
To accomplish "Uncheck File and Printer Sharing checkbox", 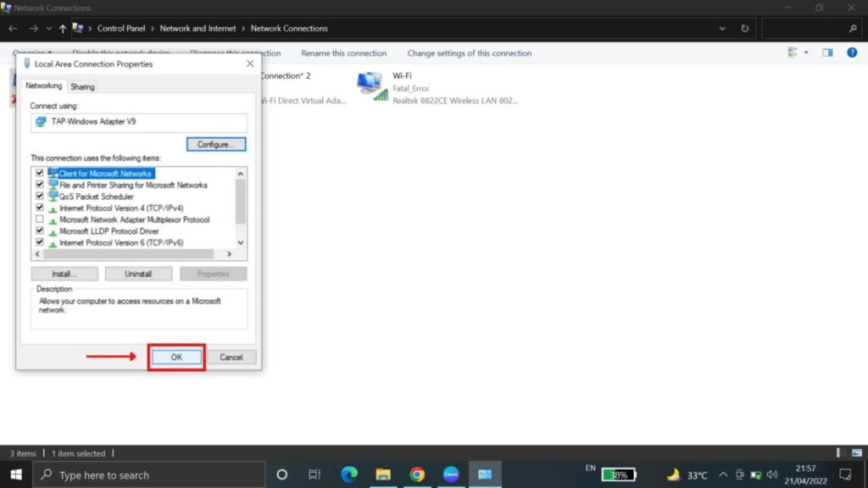I will point(39,184).
